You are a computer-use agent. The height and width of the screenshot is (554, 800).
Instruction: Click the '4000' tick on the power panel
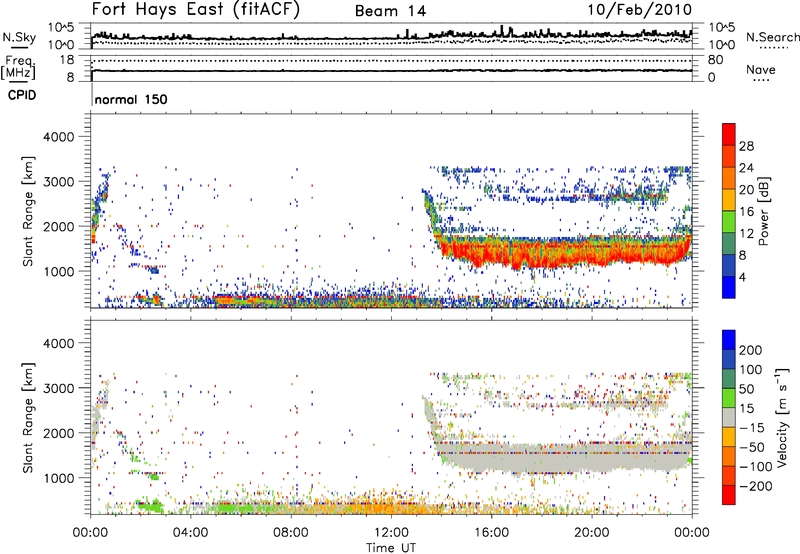(58, 137)
